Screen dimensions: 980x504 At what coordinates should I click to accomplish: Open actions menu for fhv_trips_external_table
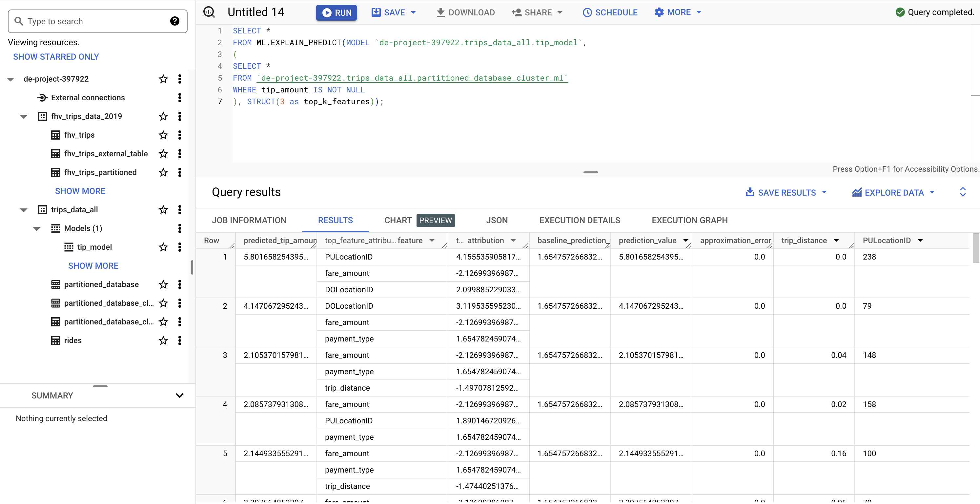point(179,154)
